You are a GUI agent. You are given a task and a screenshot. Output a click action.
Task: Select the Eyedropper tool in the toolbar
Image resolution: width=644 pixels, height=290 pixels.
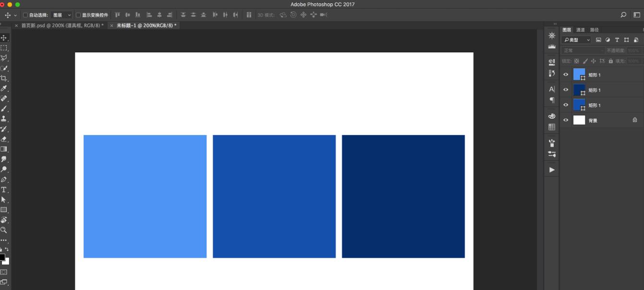[4, 88]
